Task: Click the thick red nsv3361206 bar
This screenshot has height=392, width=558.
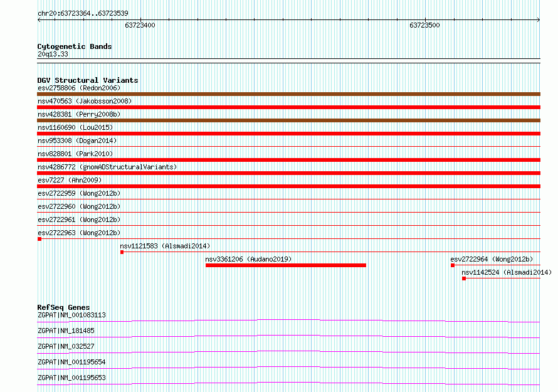Action: coord(286,265)
